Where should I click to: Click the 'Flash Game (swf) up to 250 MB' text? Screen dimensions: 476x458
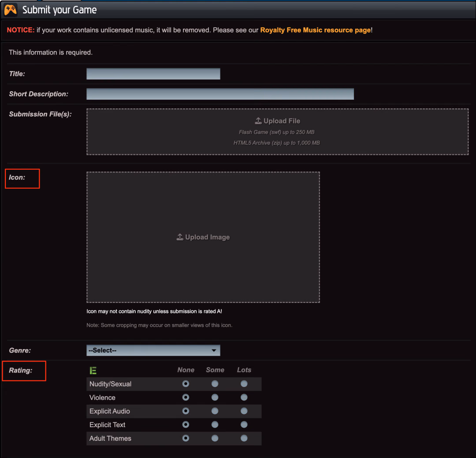276,132
